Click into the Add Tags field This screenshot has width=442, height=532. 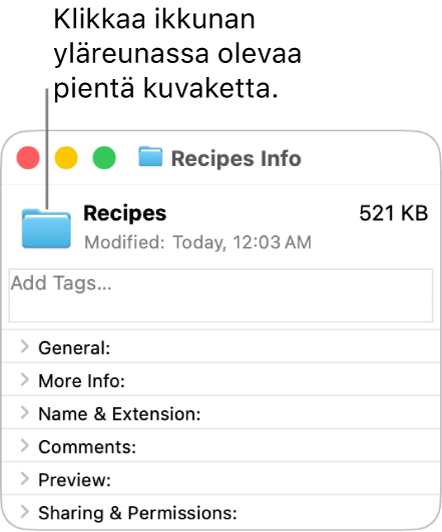pos(221,296)
